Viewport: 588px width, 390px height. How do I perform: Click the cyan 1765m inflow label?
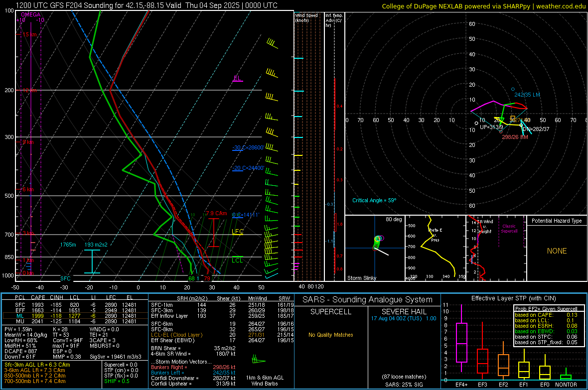click(68, 245)
